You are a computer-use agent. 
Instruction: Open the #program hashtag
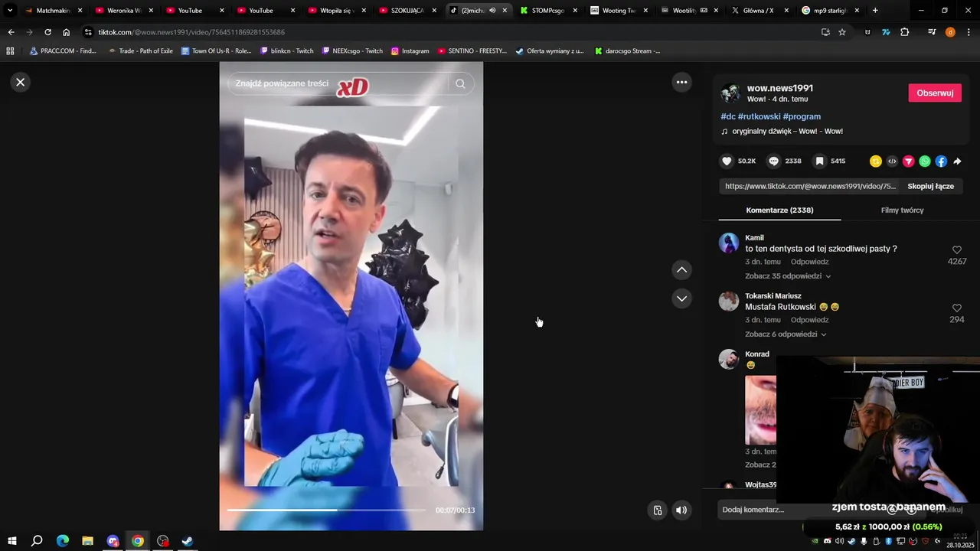coord(802,116)
